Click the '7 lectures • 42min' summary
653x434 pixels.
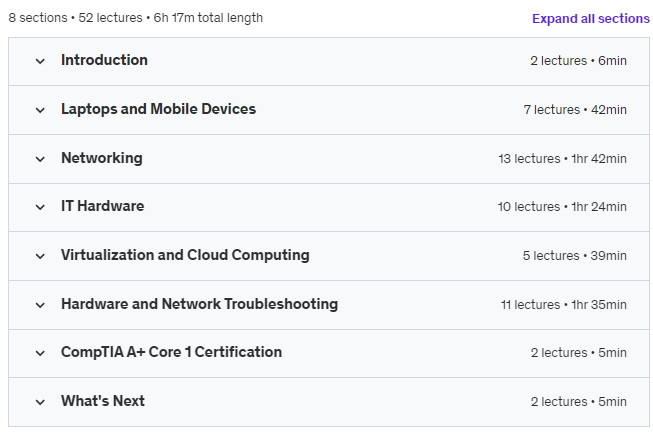575,110
